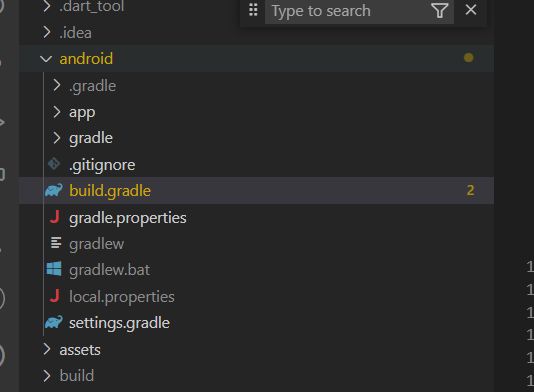
Task: Open the gradlew.bat file
Action: (x=109, y=270)
